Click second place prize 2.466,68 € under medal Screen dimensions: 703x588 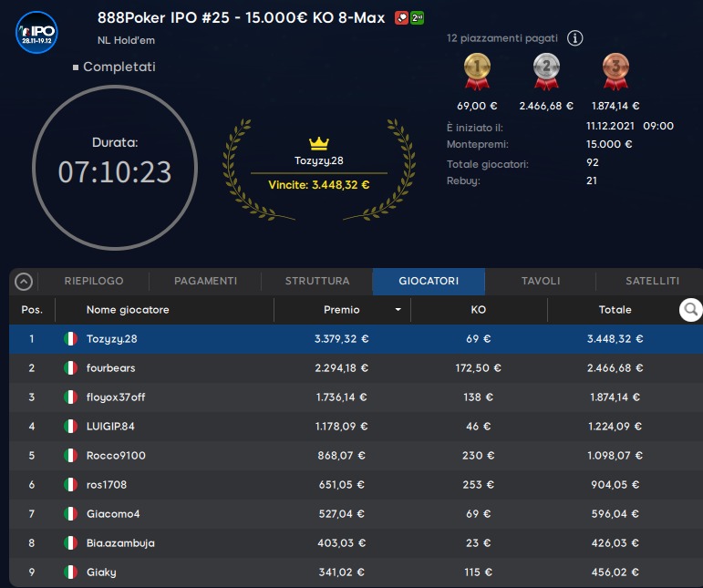[x=546, y=106]
